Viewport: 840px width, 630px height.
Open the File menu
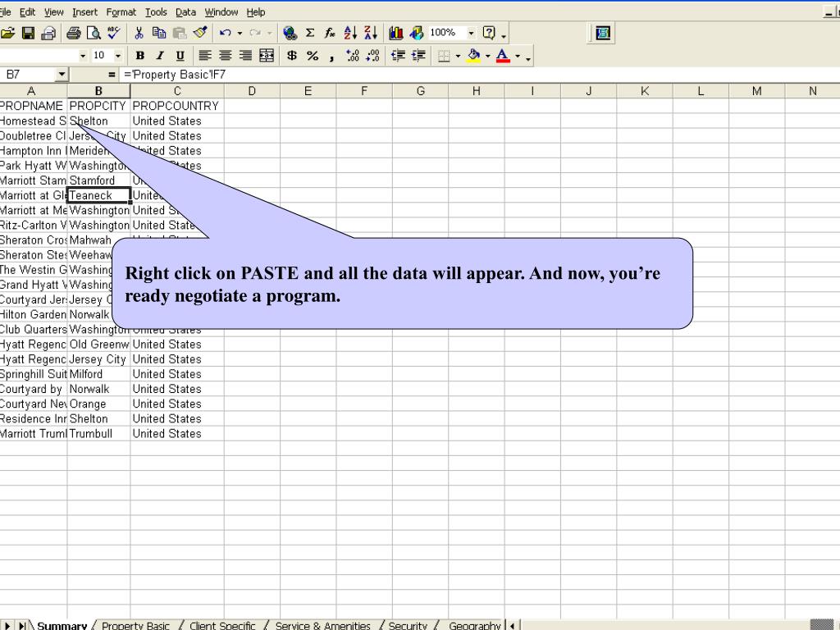[6, 11]
